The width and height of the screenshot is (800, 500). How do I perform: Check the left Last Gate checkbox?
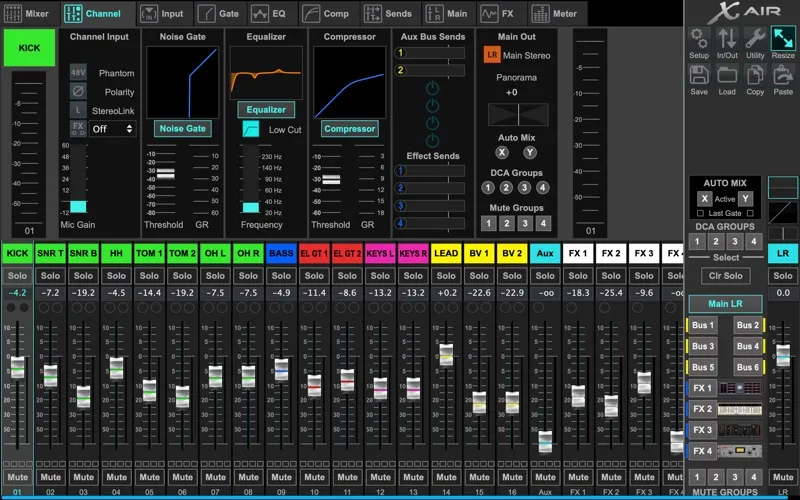701,213
